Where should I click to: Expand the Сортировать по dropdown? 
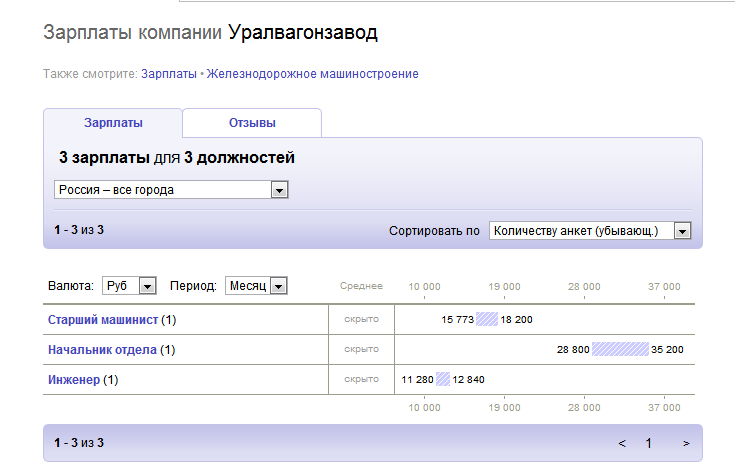[x=590, y=231]
